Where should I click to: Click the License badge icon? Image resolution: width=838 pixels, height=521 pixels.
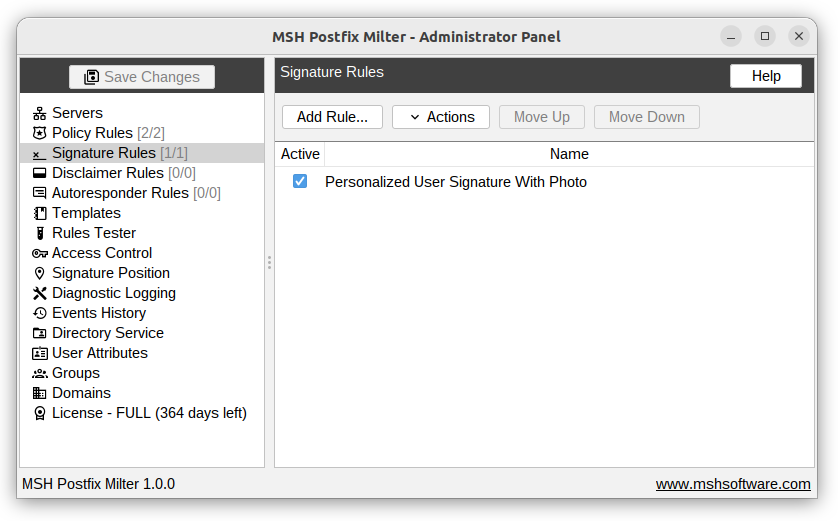40,414
